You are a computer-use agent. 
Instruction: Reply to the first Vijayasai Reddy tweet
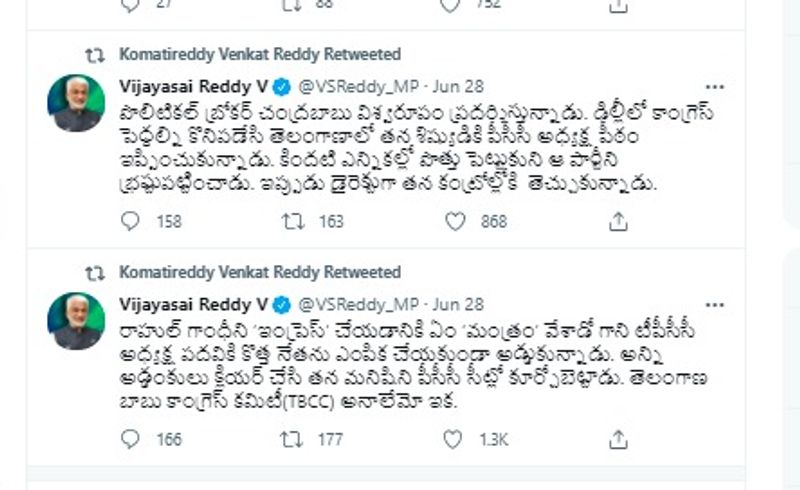130,221
